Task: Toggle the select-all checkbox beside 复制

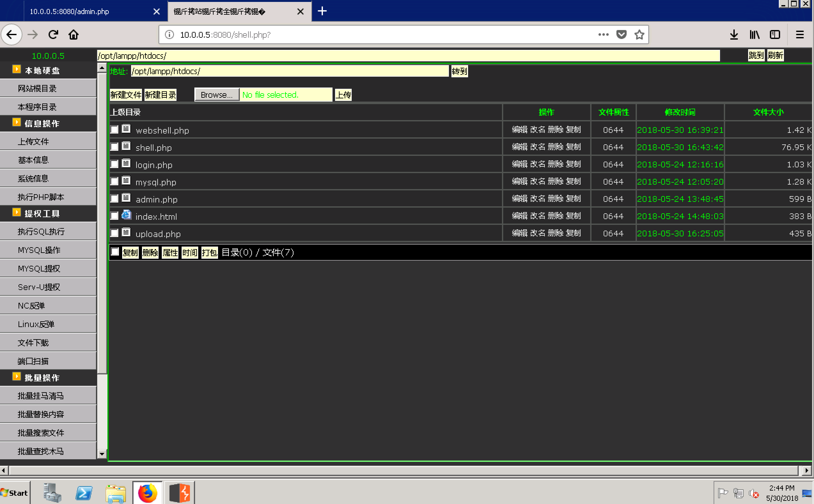Action: coord(115,252)
